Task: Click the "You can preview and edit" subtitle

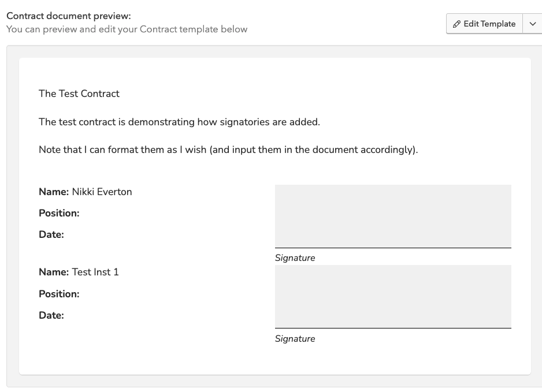Action: coord(127,29)
